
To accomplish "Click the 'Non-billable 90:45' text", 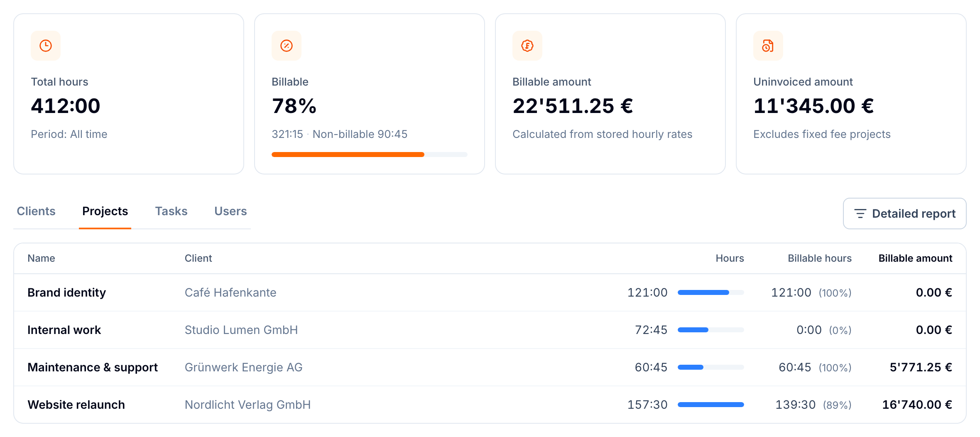I will [x=360, y=134].
